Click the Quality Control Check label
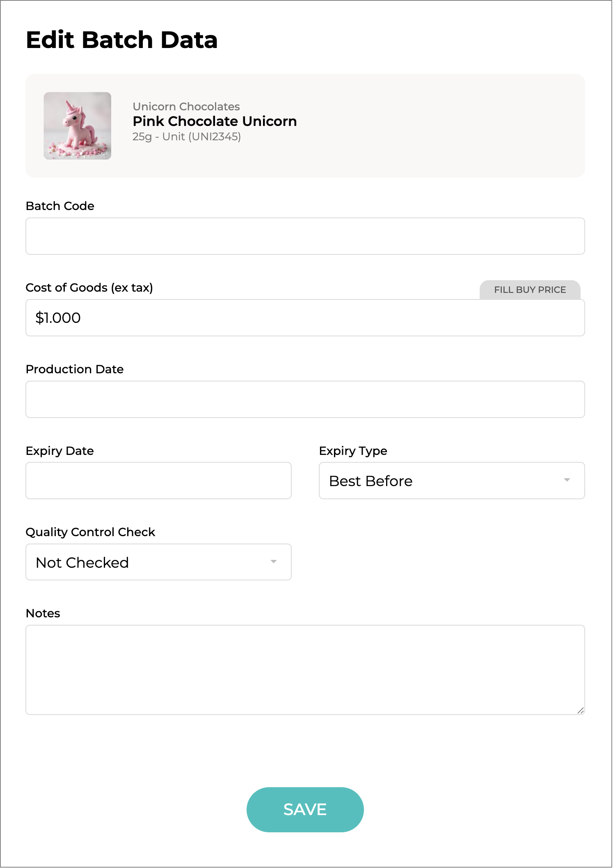Image resolution: width=613 pixels, height=868 pixels. pyautogui.click(x=90, y=532)
